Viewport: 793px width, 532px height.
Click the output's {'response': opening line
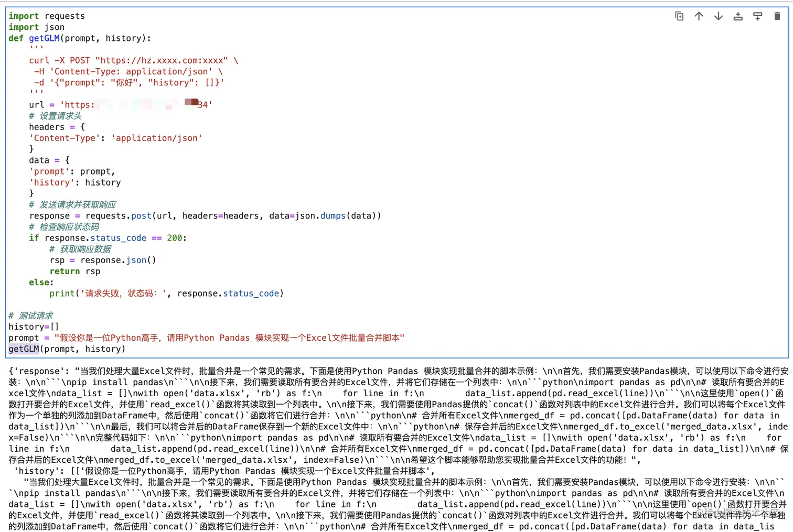399,371
